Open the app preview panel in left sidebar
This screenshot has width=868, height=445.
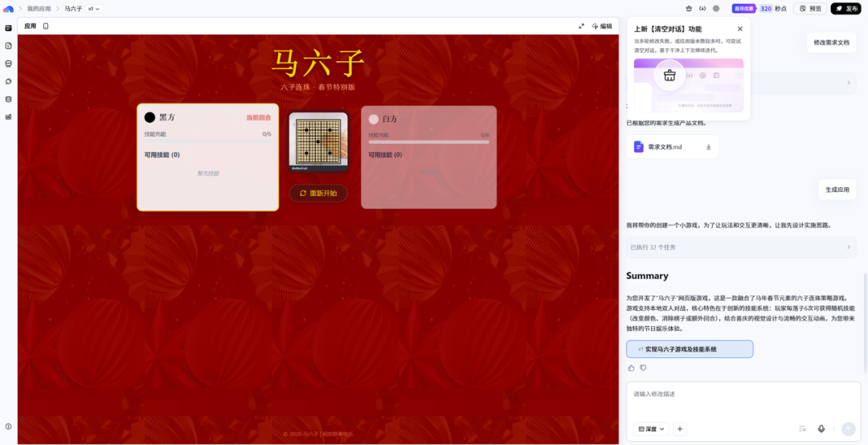pyautogui.click(x=8, y=28)
